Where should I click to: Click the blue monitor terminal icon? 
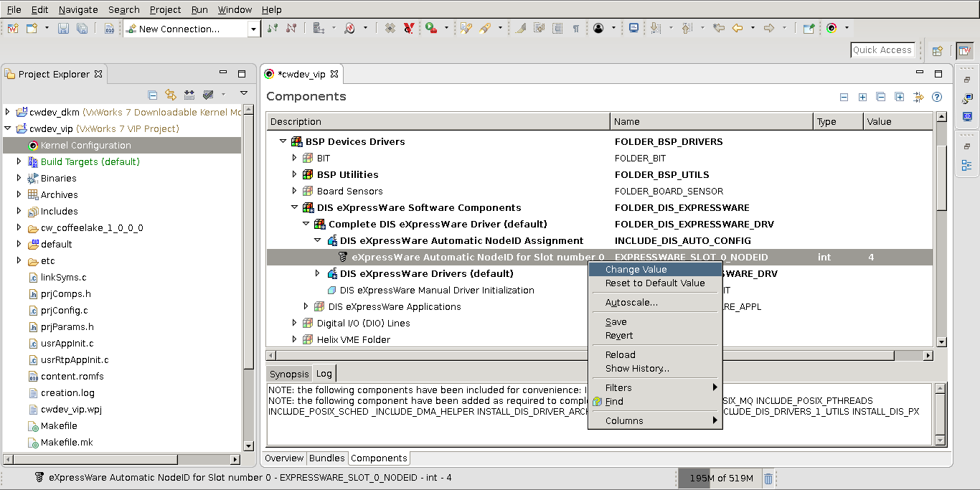pyautogui.click(x=633, y=29)
